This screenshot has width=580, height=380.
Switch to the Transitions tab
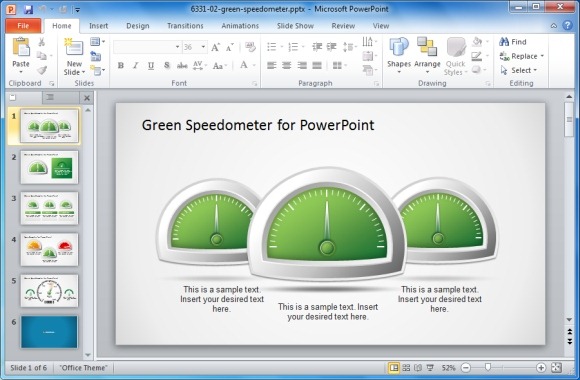click(185, 26)
